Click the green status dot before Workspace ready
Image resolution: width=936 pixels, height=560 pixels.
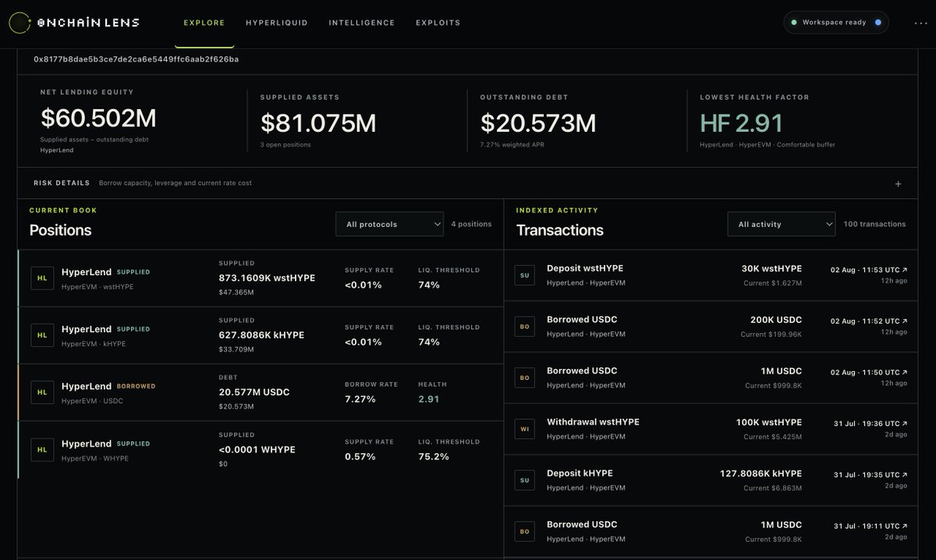click(x=794, y=23)
